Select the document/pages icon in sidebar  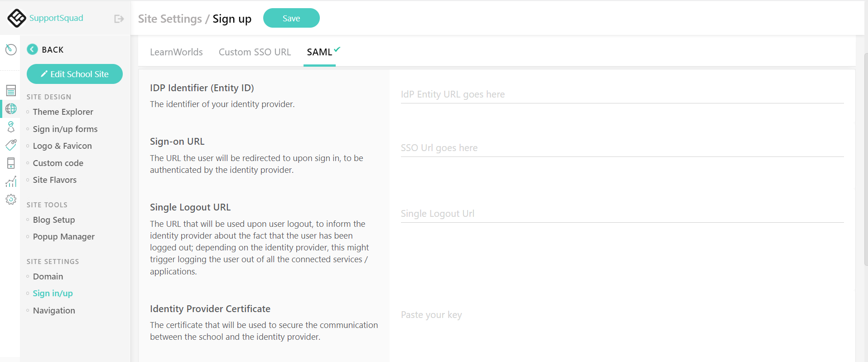(10, 90)
